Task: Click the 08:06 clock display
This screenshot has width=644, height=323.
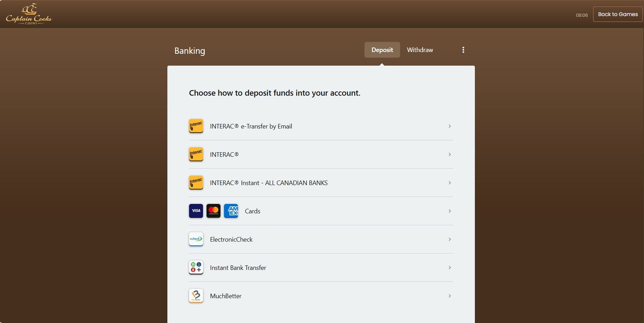Action: pyautogui.click(x=582, y=15)
